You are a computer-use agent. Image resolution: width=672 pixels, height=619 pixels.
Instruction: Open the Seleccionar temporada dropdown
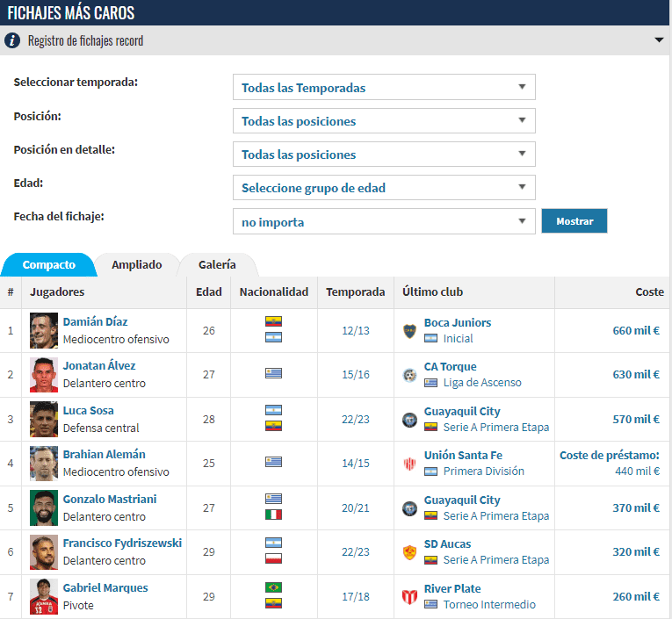pos(384,87)
